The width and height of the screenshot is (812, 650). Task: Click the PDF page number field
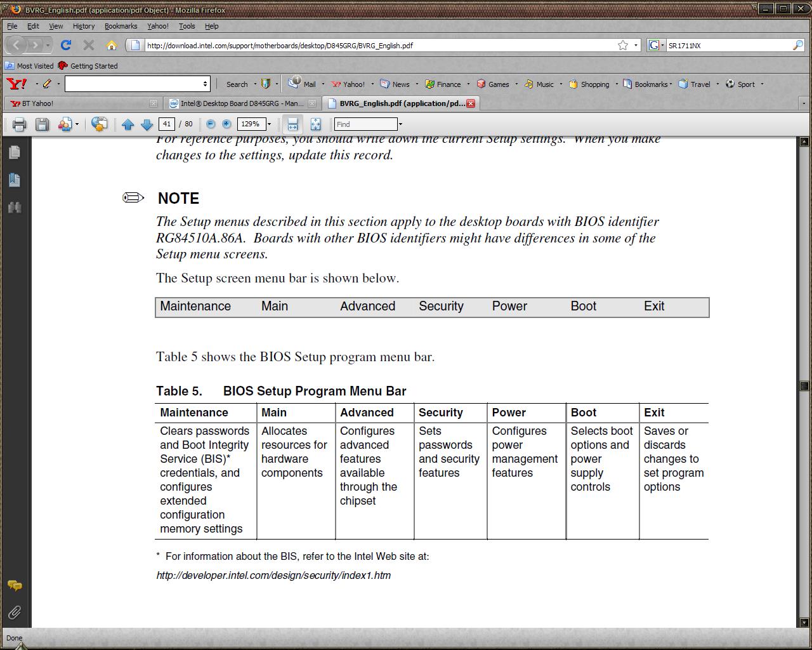tap(166, 124)
